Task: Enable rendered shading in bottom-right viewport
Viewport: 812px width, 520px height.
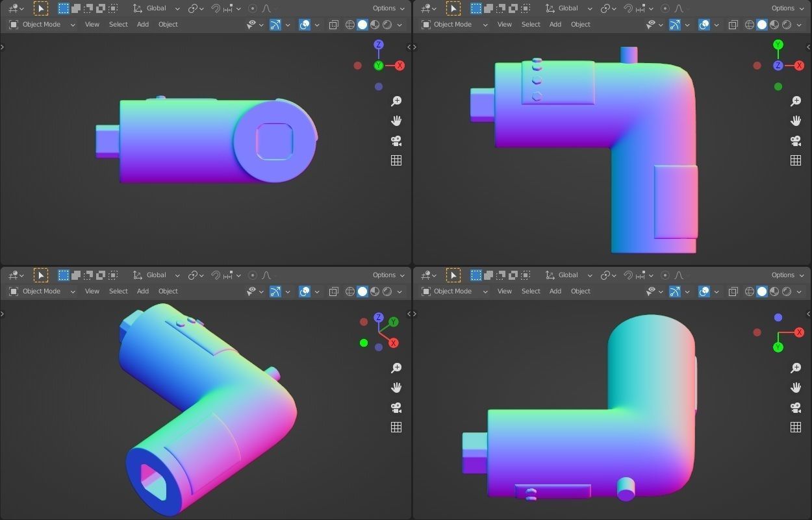Action: click(787, 291)
